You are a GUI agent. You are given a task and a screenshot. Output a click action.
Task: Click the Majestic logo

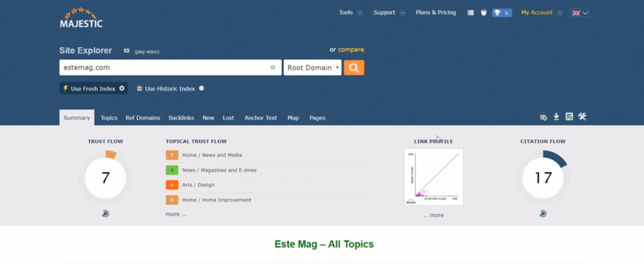[81, 17]
